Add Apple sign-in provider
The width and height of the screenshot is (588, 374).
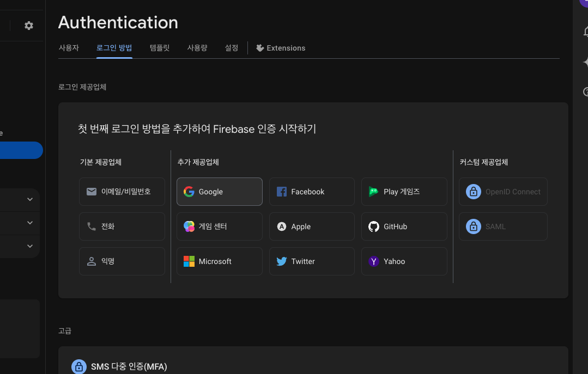[x=312, y=226]
